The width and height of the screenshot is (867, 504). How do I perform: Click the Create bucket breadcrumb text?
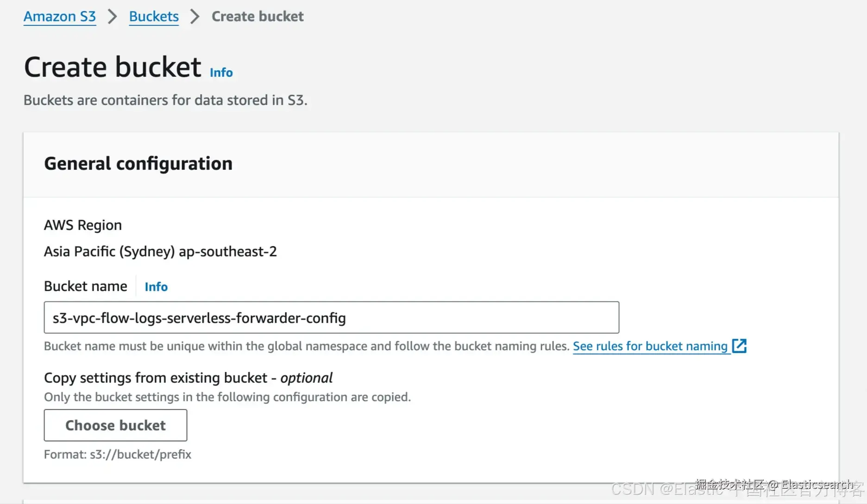(x=258, y=17)
